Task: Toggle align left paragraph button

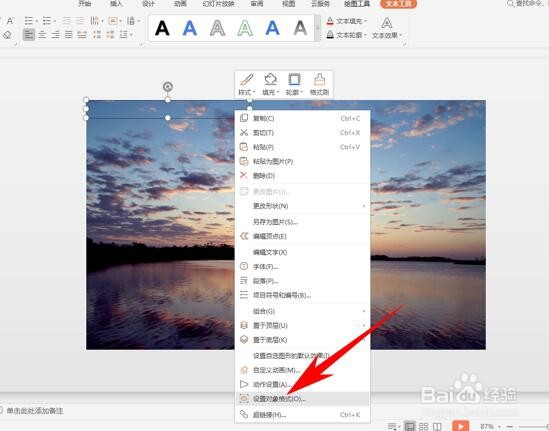Action: (x=29, y=35)
